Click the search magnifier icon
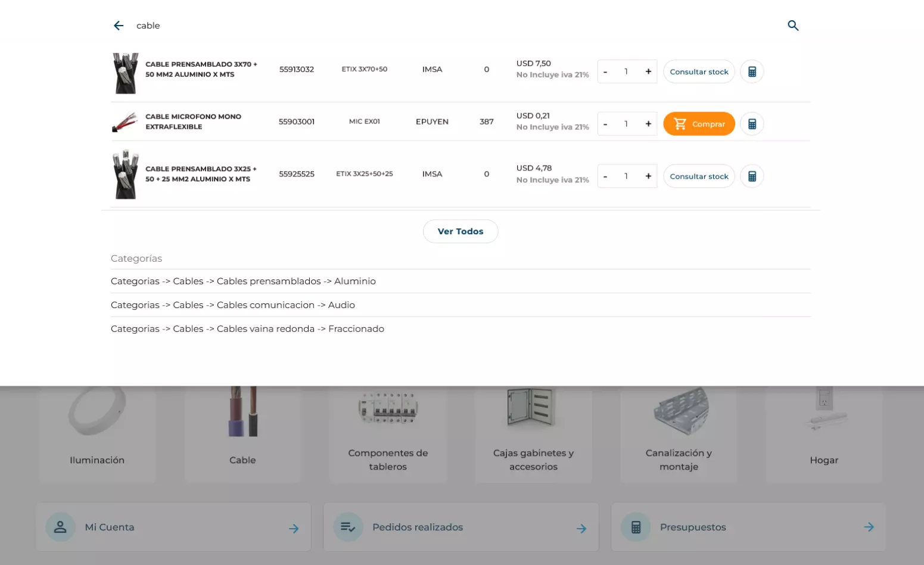Viewport: 924px width, 565px height. pyautogui.click(x=793, y=26)
